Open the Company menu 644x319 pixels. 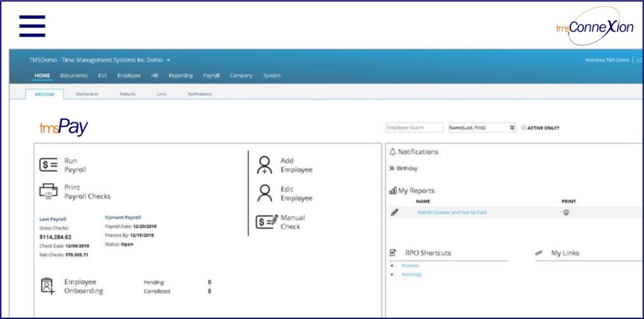pyautogui.click(x=241, y=76)
